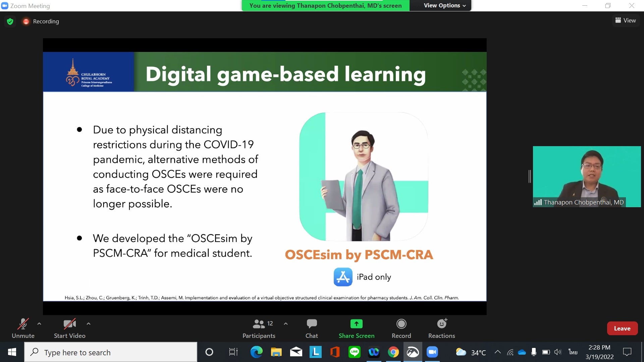The width and height of the screenshot is (644, 362).
Task: Open the Photos app in the taskbar
Action: pos(413,352)
